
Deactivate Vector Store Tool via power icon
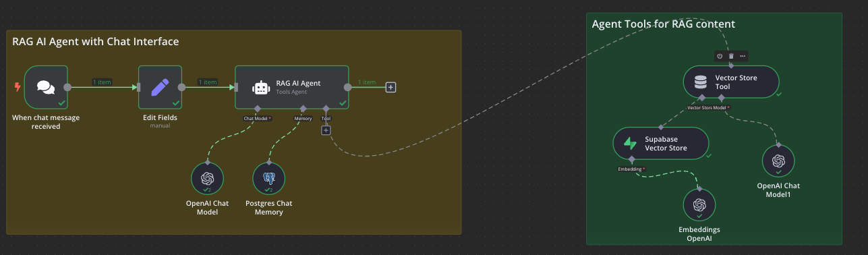pos(720,56)
